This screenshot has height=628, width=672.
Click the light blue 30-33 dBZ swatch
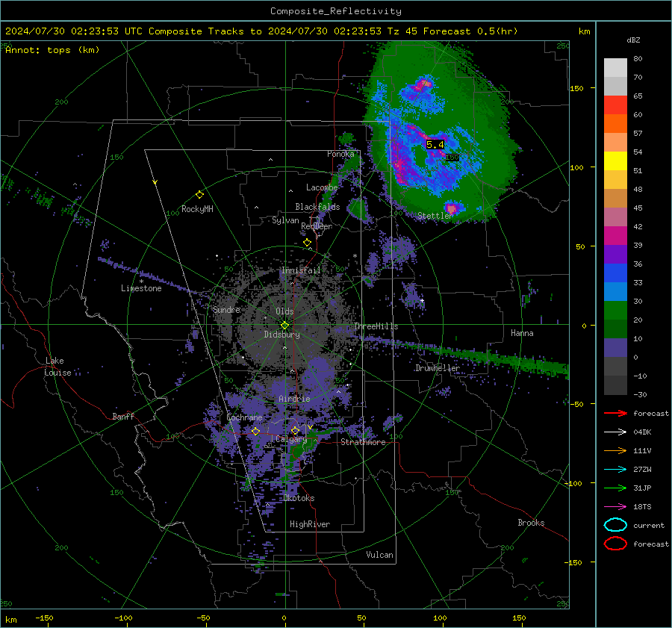click(x=615, y=292)
